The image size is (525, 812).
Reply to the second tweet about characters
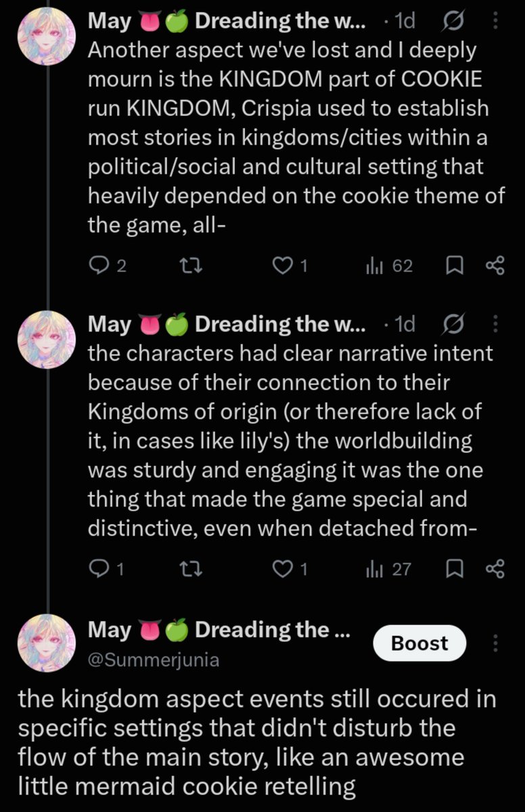108,570
